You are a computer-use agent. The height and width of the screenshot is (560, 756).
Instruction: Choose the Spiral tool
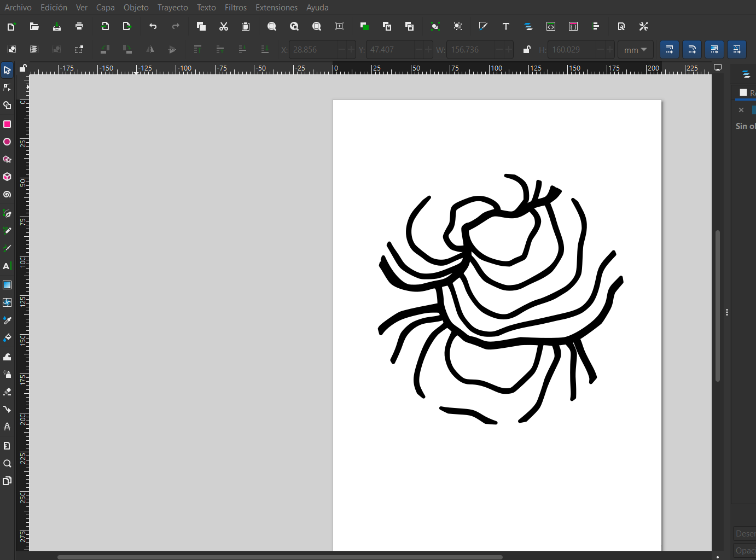tap(7, 195)
